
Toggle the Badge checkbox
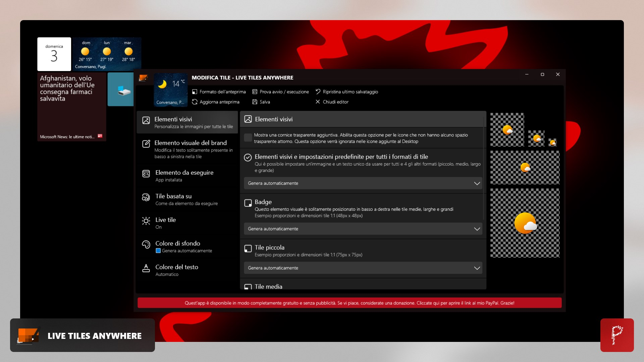(248, 203)
